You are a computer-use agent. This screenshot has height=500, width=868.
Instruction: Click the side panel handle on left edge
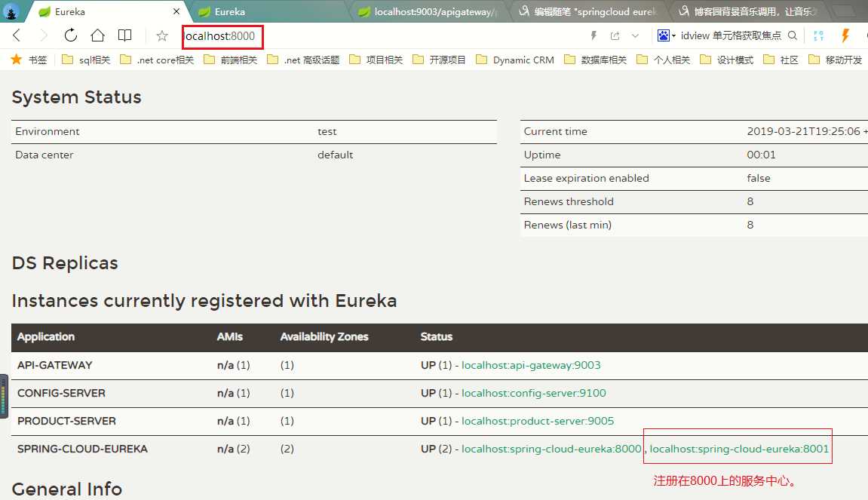tap(4, 397)
